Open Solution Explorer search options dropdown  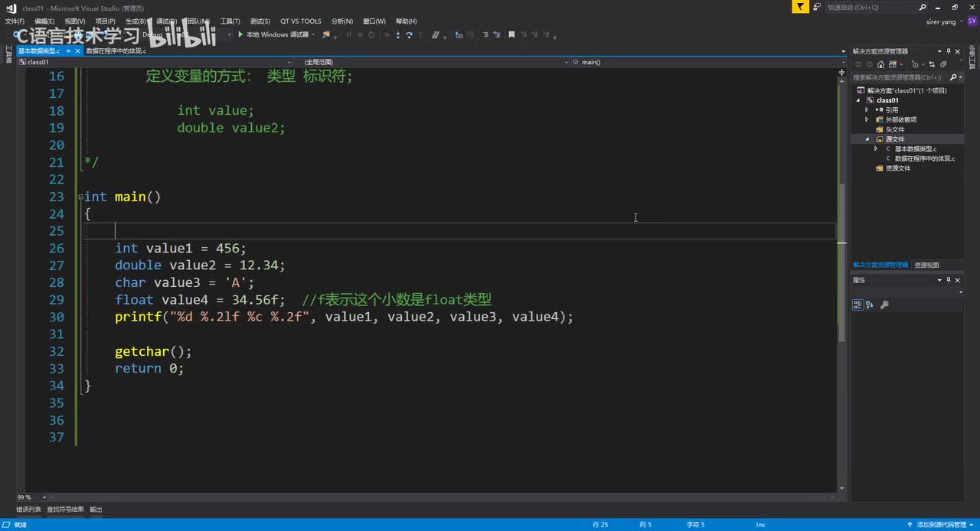point(960,77)
